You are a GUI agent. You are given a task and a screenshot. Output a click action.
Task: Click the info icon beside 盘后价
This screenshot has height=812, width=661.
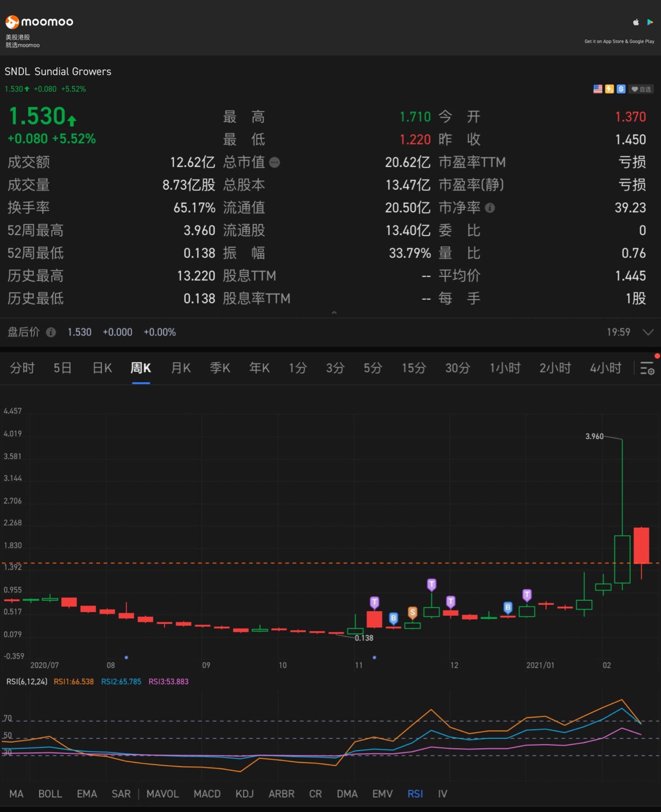[51, 332]
